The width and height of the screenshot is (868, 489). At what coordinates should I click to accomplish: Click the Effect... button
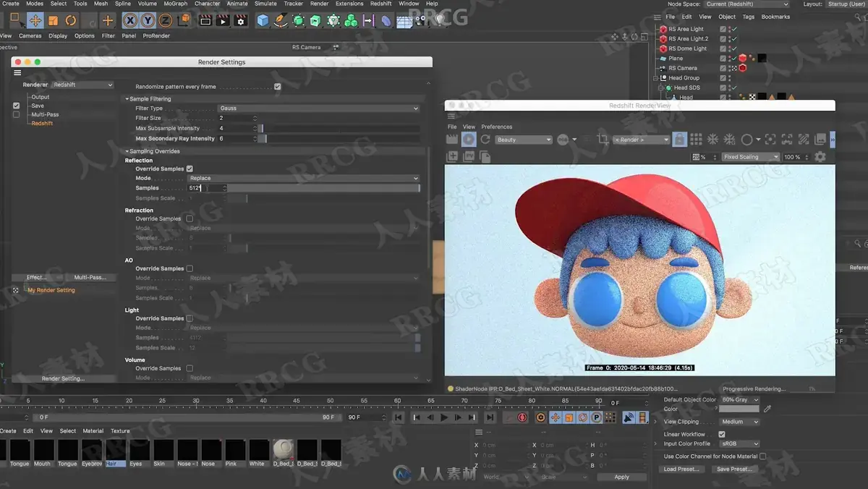click(x=36, y=277)
